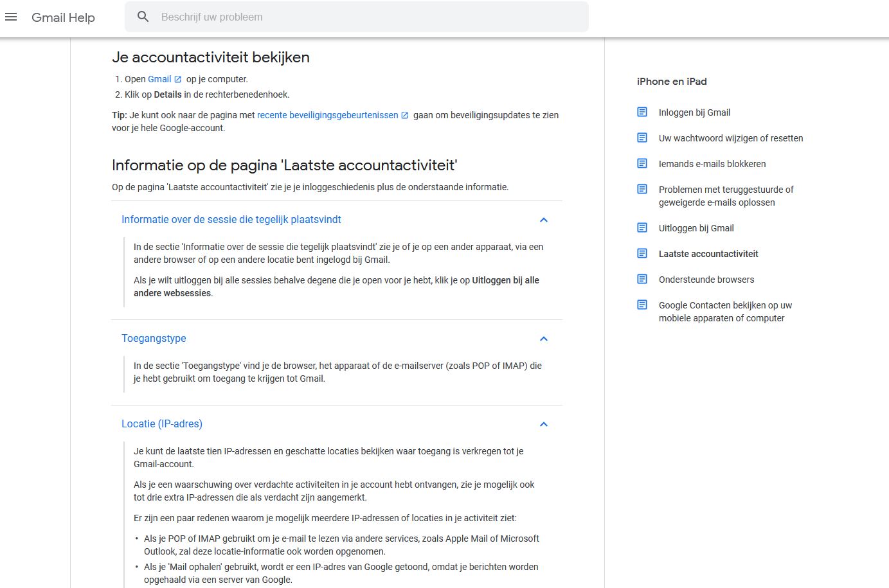Open 'Iemands e-mails blokkeren' article
This screenshot has width=889, height=588.
(712, 163)
